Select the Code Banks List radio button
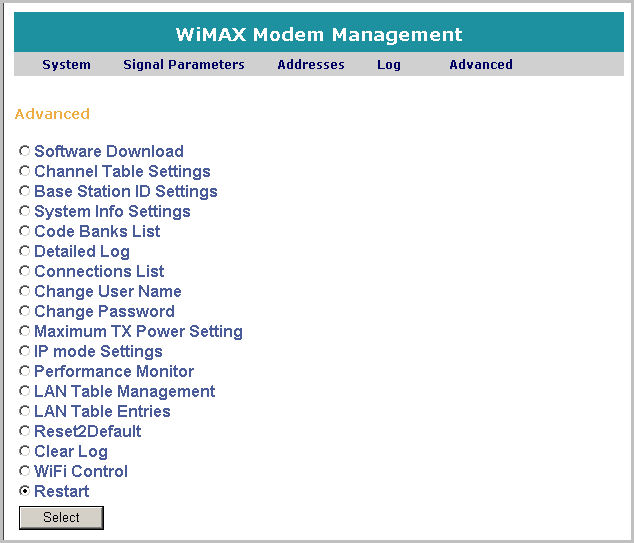The image size is (634, 543). 25,231
